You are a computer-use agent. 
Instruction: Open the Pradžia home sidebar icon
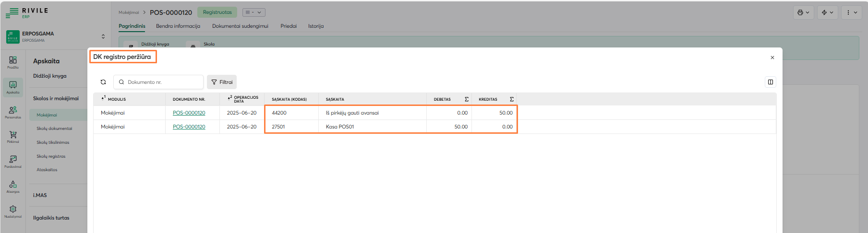tap(13, 62)
